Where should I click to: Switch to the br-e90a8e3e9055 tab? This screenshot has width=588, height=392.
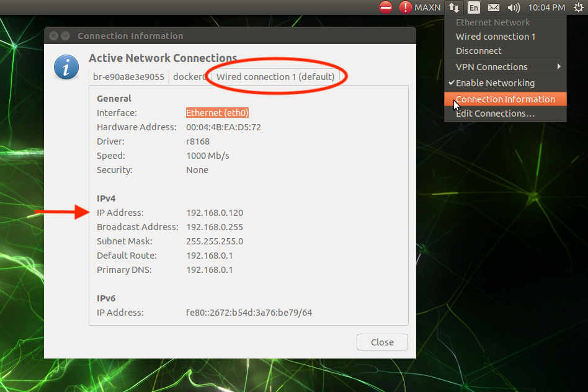(x=129, y=77)
